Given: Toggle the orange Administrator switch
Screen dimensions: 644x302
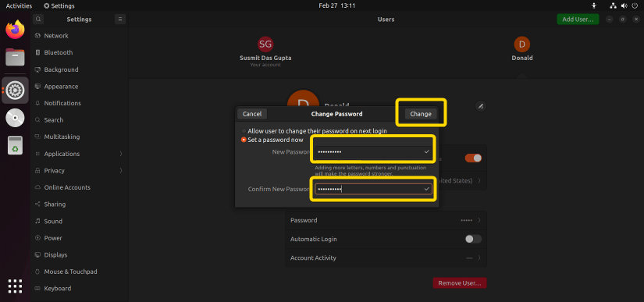Looking at the screenshot, I should point(473,158).
